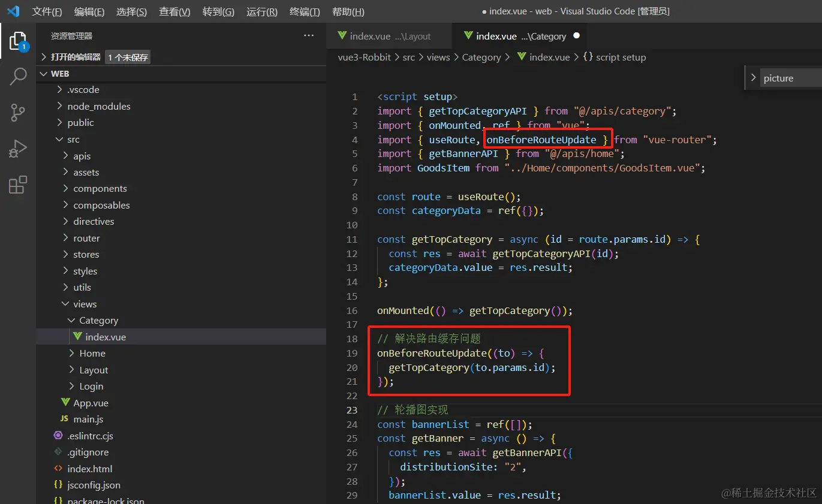
Task: Click line number 23 in gutter
Action: (352, 410)
